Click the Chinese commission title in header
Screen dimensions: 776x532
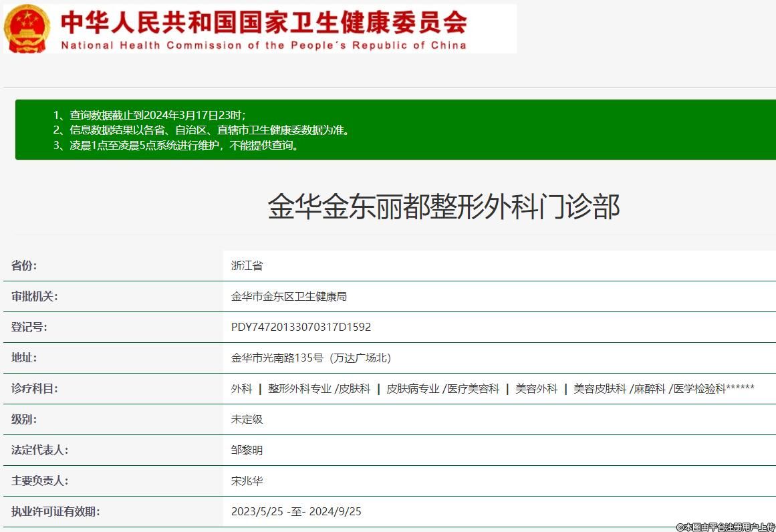coord(263,22)
